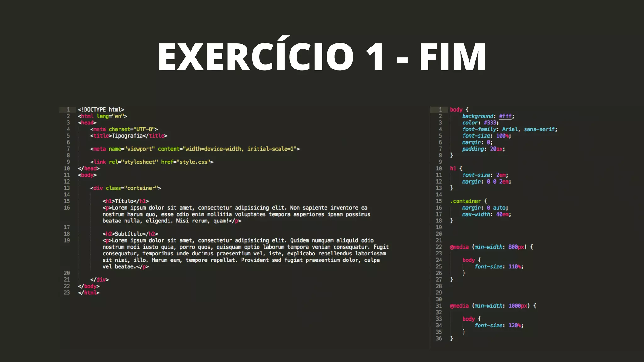Click the '<h1>Título</h1>' line
The height and width of the screenshot is (362, 644).
point(125,201)
